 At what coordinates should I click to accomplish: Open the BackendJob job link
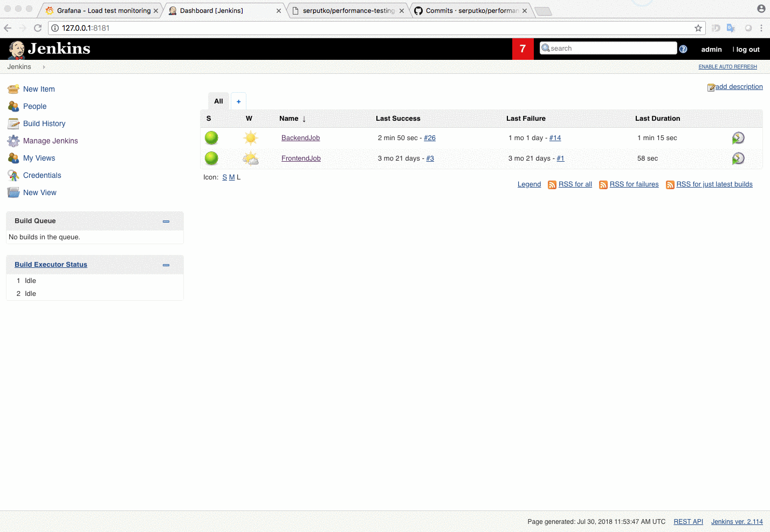(x=300, y=138)
